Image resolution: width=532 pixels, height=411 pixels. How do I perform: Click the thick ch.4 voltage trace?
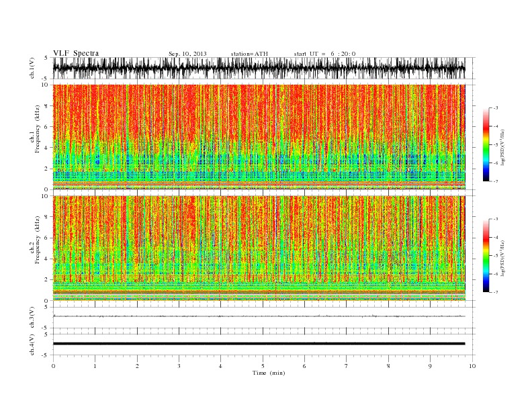point(259,344)
